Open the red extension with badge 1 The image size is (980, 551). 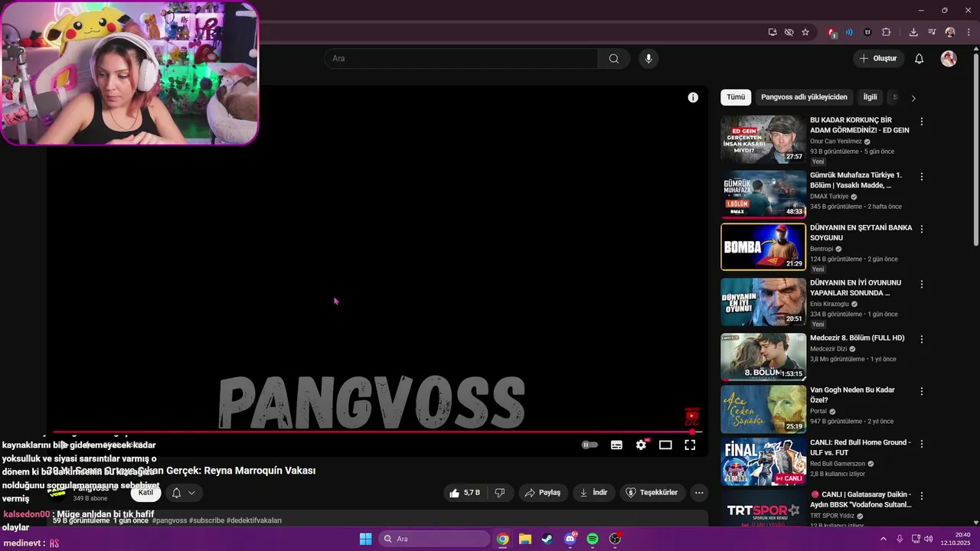point(831,32)
